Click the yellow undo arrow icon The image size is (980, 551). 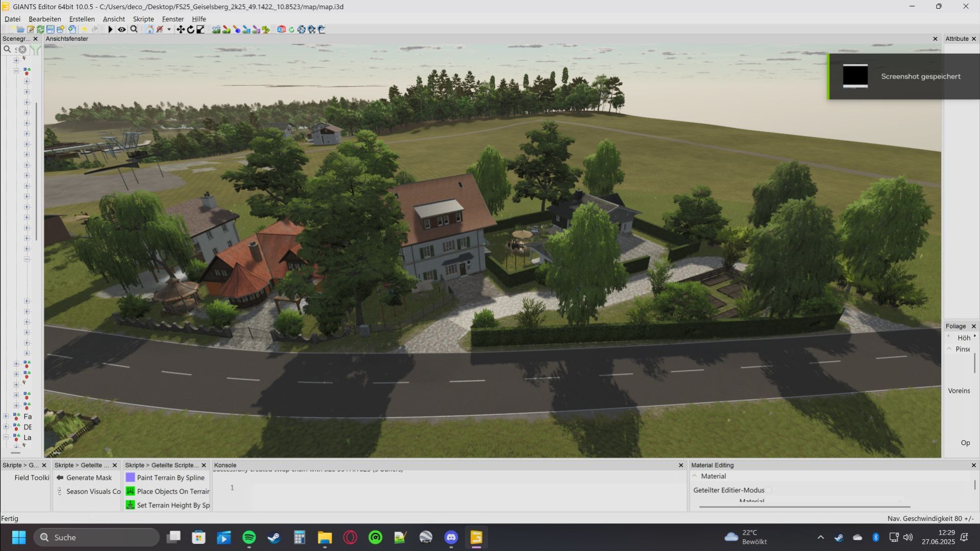(x=84, y=30)
